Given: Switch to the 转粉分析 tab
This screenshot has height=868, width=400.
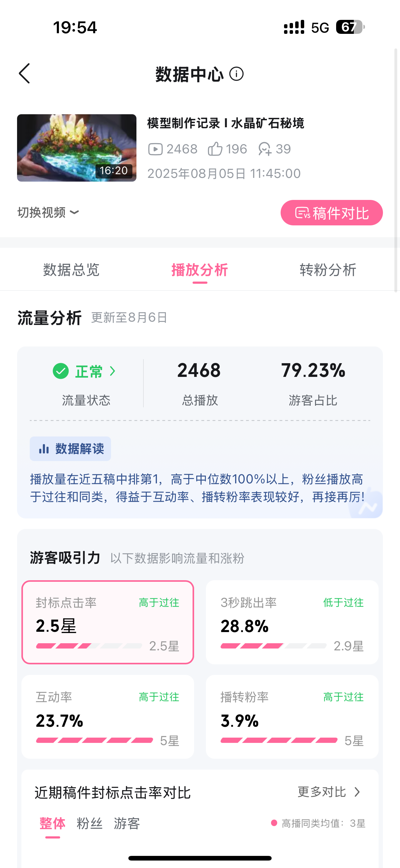Looking at the screenshot, I should pos(328,270).
